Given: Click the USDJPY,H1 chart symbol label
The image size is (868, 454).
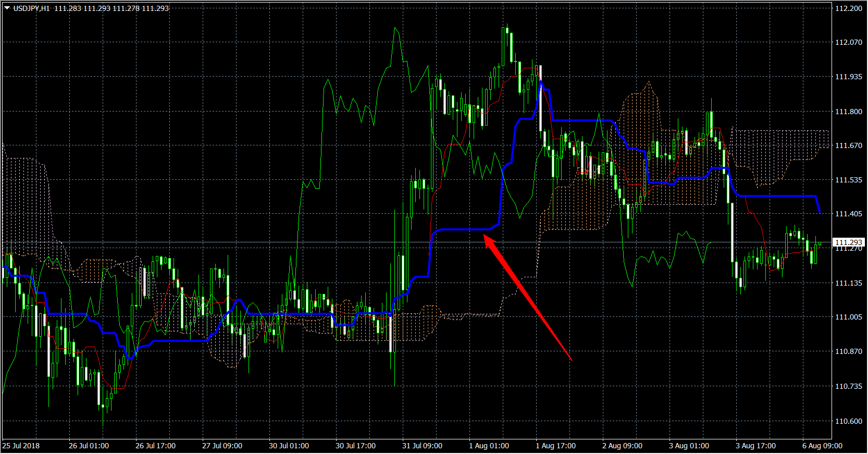Looking at the screenshot, I should point(31,8).
